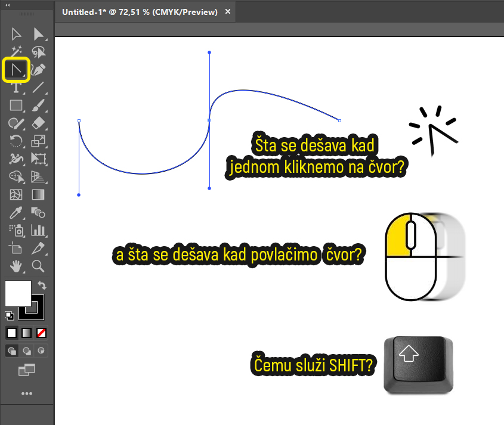
Task: Apply Gradient mode button
Action: coord(26,333)
